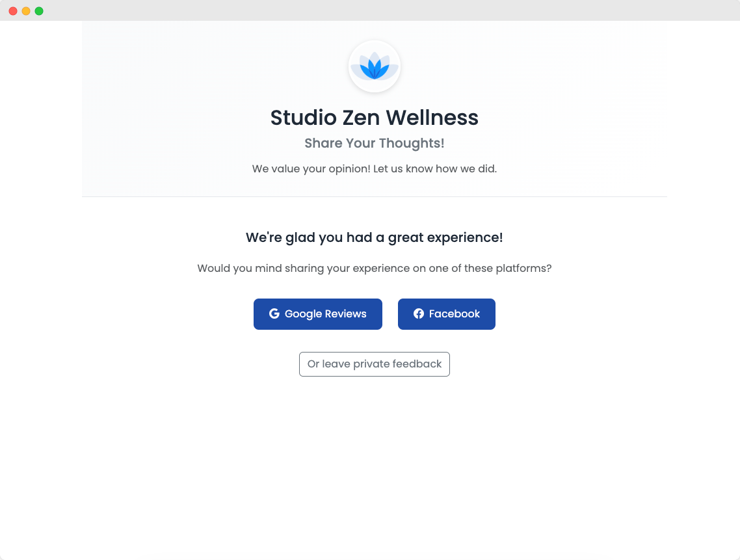Image resolution: width=740 pixels, height=560 pixels.
Task: Click the word "Reviews" on the Google button
Action: (x=346, y=314)
